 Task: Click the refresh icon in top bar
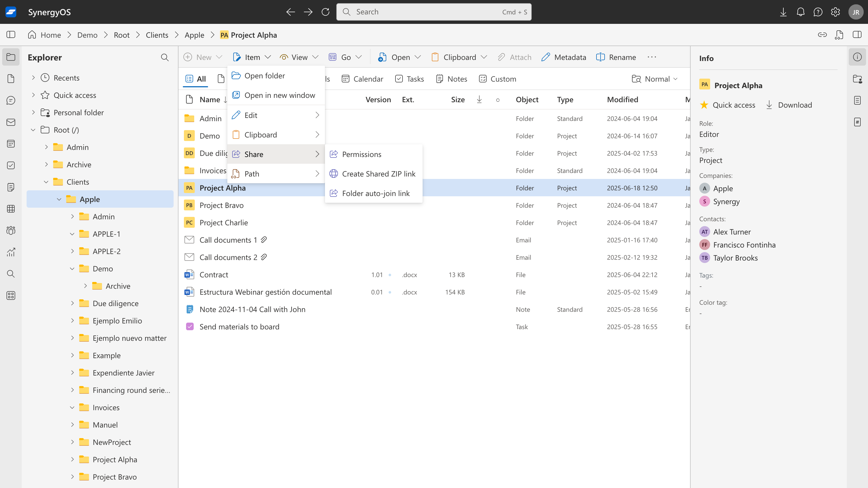tap(325, 12)
